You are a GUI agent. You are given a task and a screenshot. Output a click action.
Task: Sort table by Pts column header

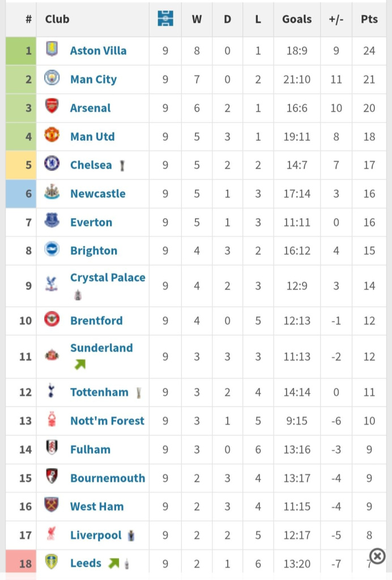369,19
